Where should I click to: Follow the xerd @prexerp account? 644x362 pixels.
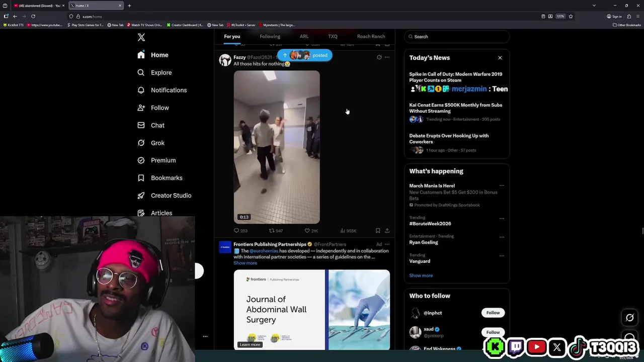click(x=493, y=332)
